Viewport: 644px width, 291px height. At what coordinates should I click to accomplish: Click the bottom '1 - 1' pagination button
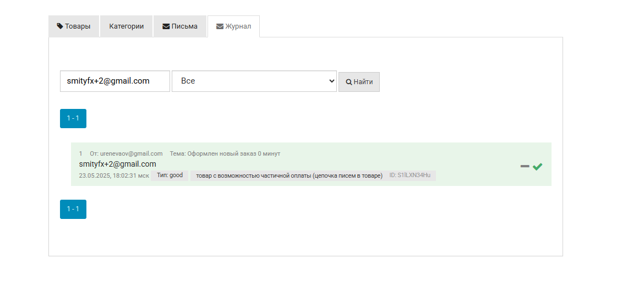(x=73, y=209)
